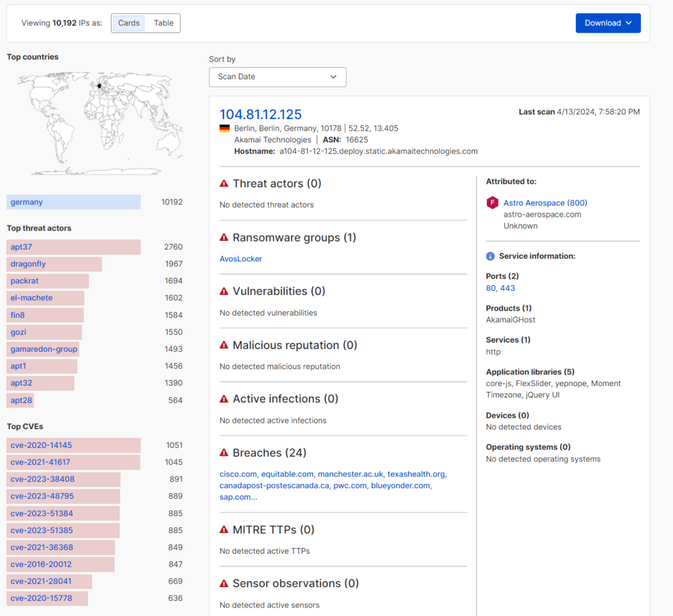Click the Malicious reputation warning icon
673x616 pixels.
click(x=224, y=345)
